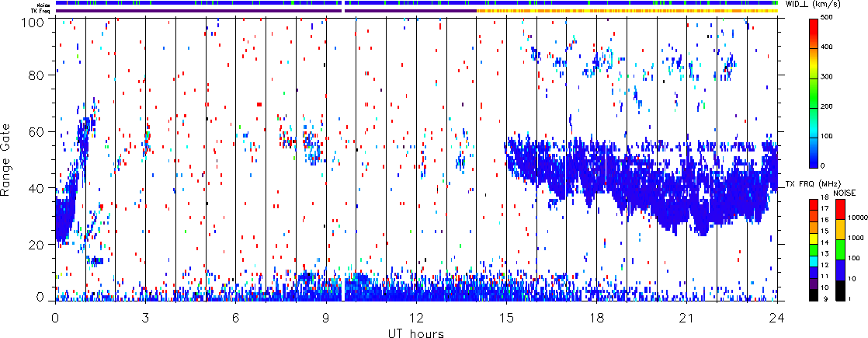
Task: Click the TX frequency time strip above plot
Action: tap(416, 11)
